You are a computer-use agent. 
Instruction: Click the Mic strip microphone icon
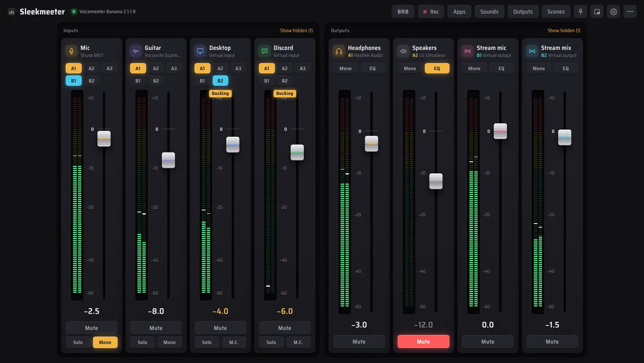pyautogui.click(x=71, y=51)
